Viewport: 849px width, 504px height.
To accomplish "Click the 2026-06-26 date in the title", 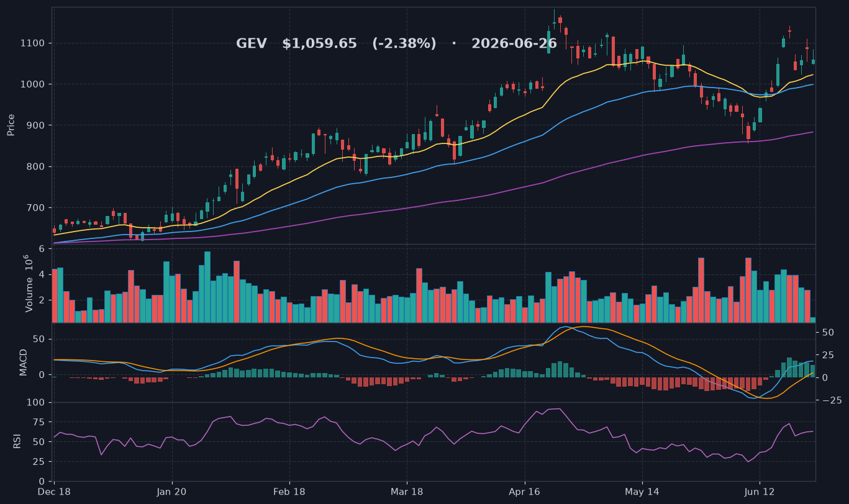I will pyautogui.click(x=514, y=44).
